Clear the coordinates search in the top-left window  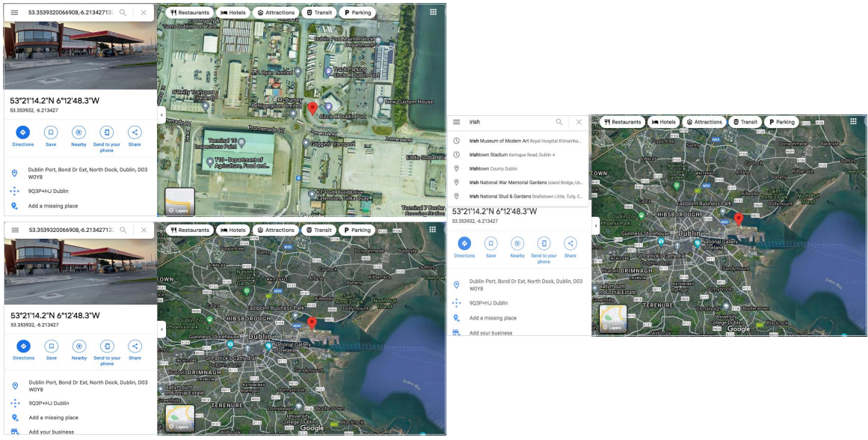click(x=144, y=13)
